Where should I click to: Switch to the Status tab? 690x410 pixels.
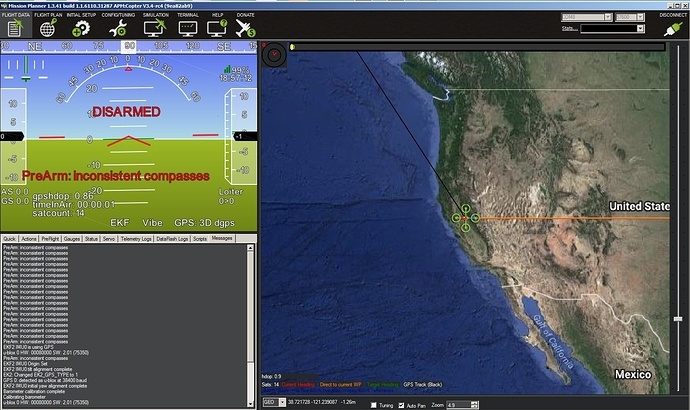[91, 238]
